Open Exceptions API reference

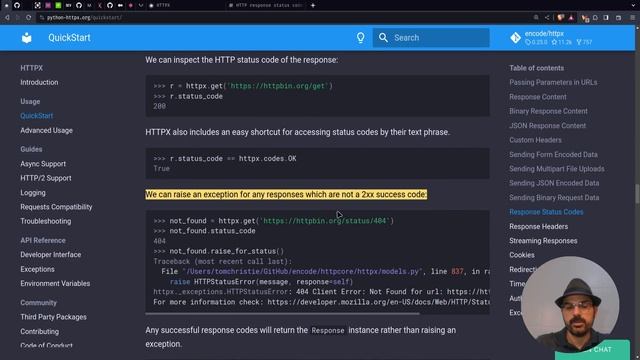pos(37,269)
